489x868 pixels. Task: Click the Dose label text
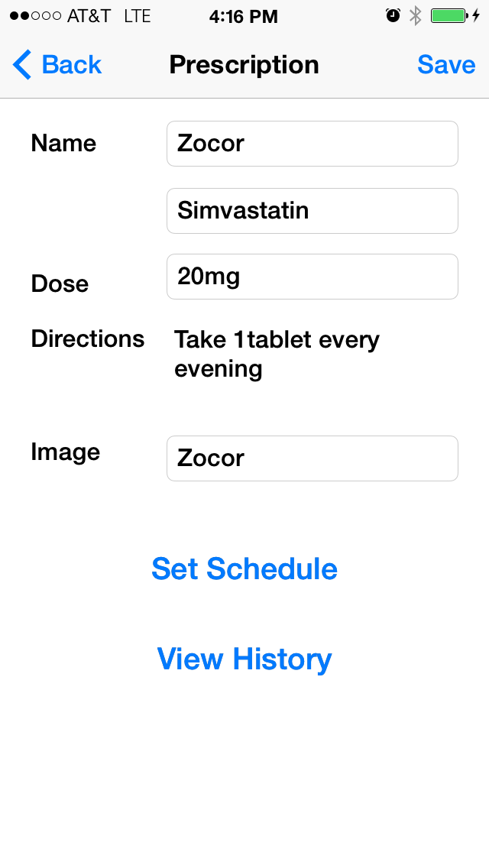pyautogui.click(x=60, y=283)
